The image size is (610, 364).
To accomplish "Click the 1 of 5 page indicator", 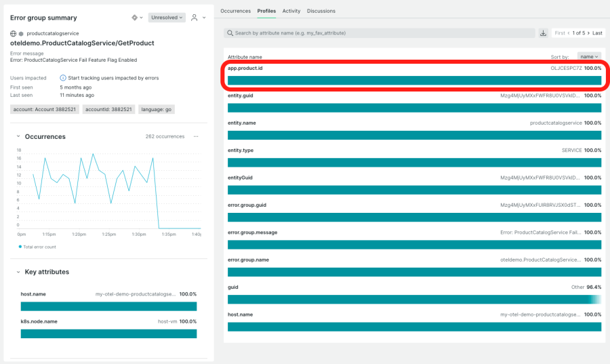I will [579, 33].
